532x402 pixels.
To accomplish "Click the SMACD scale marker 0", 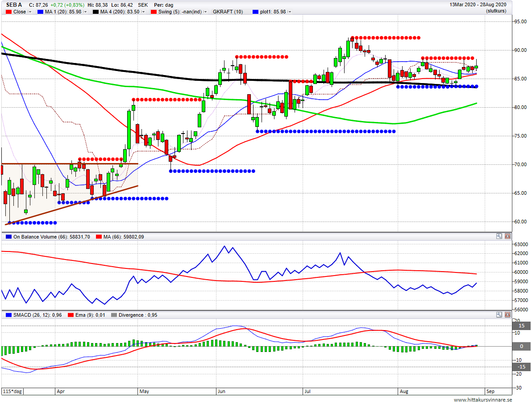I will [x=521, y=346].
